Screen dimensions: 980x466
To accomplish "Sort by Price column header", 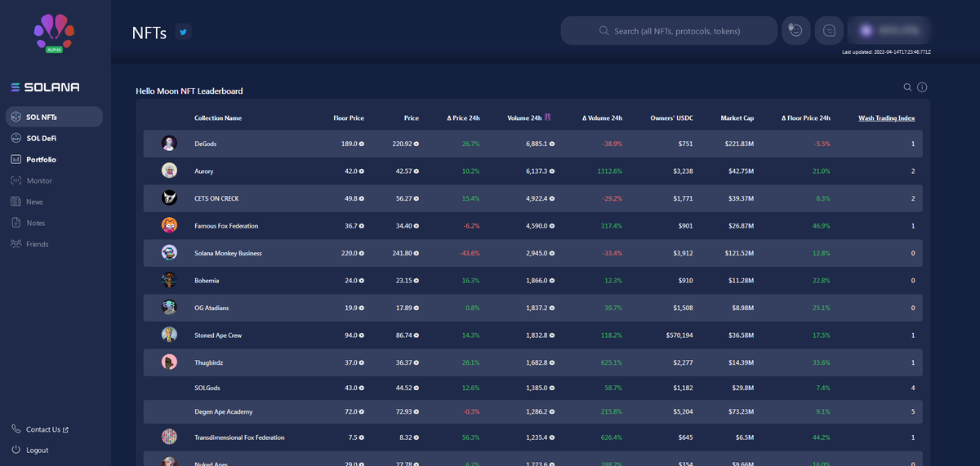I will (x=411, y=118).
